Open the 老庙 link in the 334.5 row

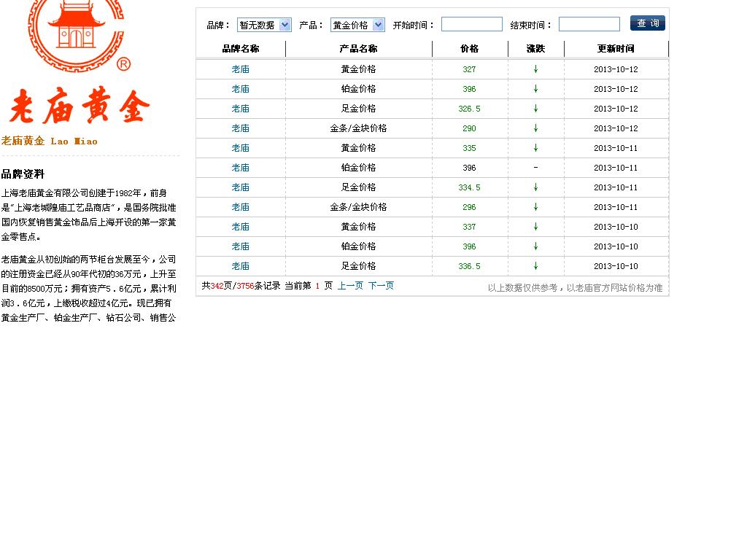tap(241, 187)
